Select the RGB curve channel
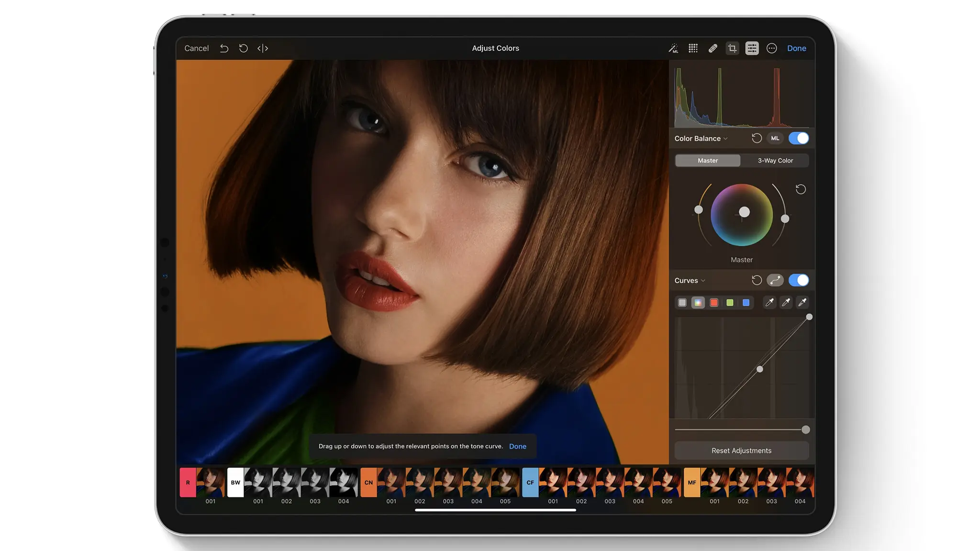Viewport: 980px width, 551px height. click(698, 302)
